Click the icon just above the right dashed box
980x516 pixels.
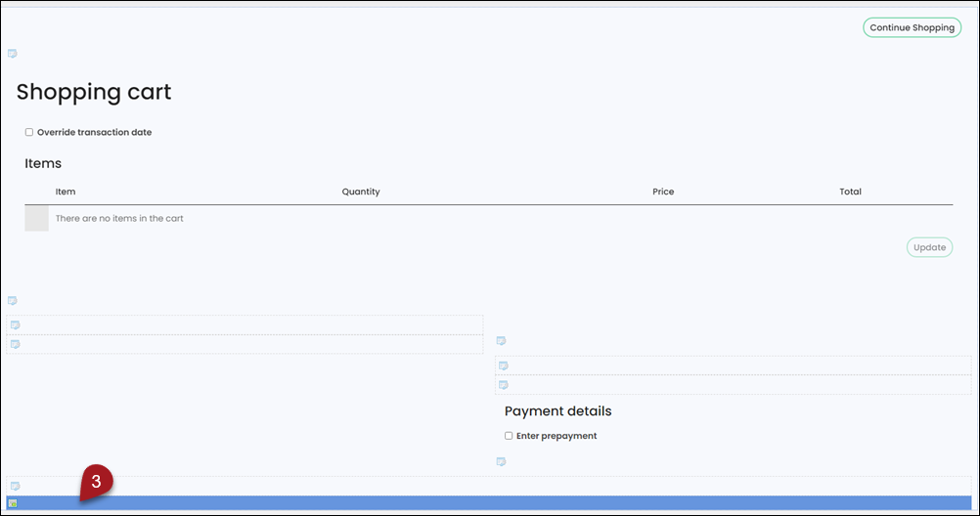(501, 341)
